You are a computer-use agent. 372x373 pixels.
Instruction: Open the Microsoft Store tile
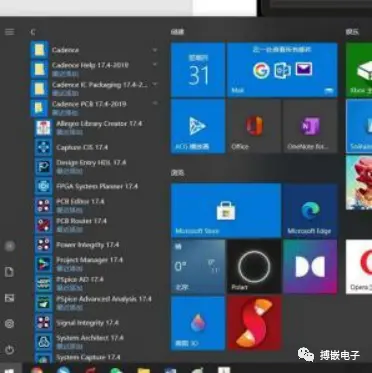pos(226,210)
